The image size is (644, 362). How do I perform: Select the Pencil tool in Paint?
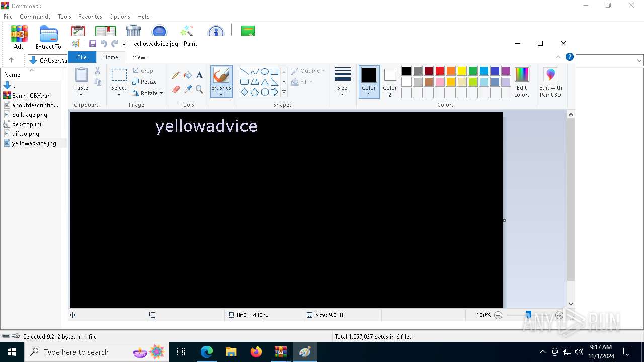tap(176, 75)
